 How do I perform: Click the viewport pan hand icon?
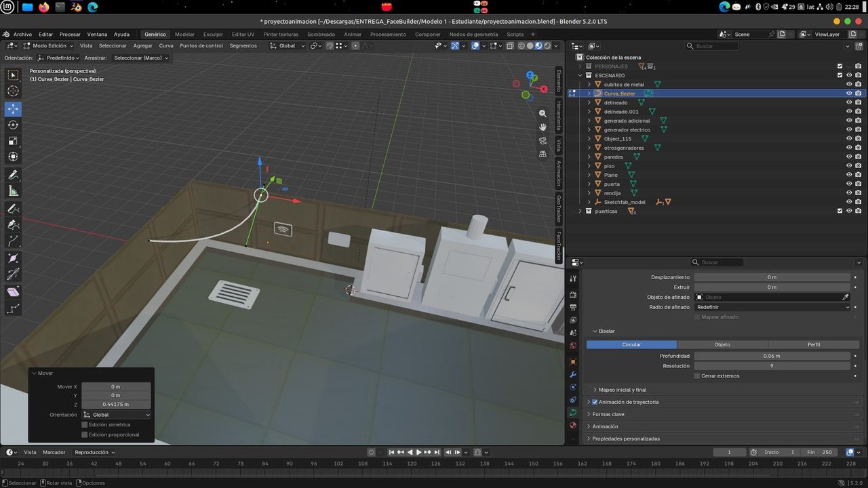[542, 127]
